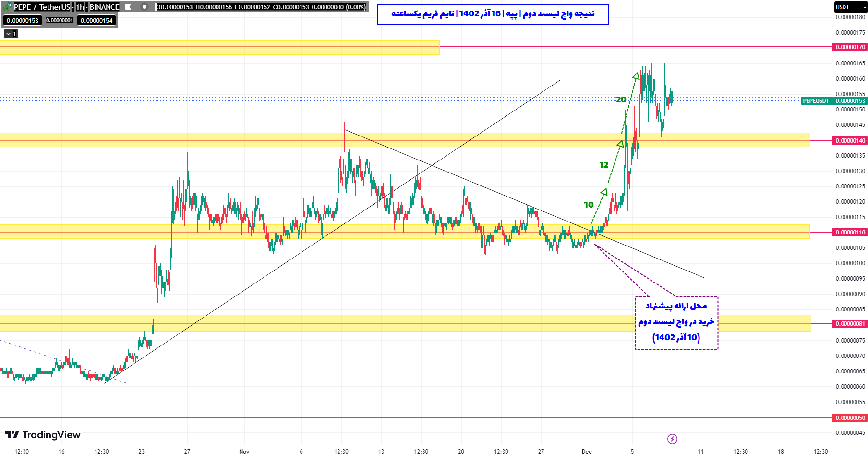Select the blue-bordered title text box
The width and height of the screenshot is (868, 456).
click(493, 14)
